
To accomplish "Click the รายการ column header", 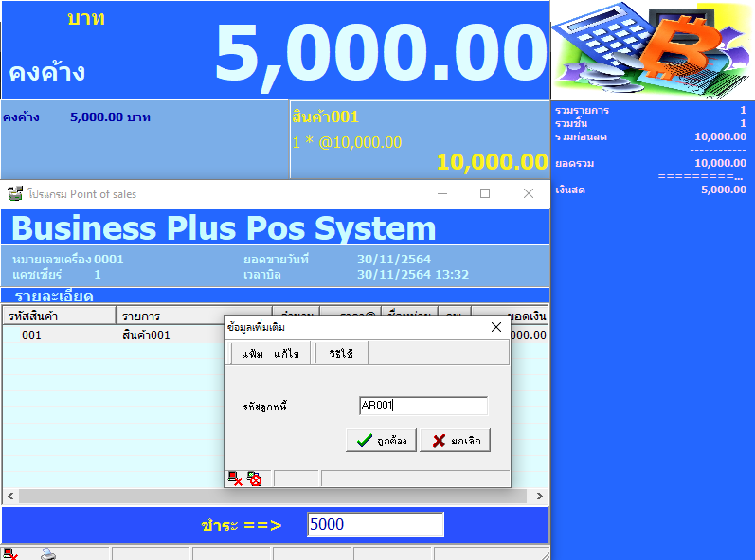I will point(142,316).
